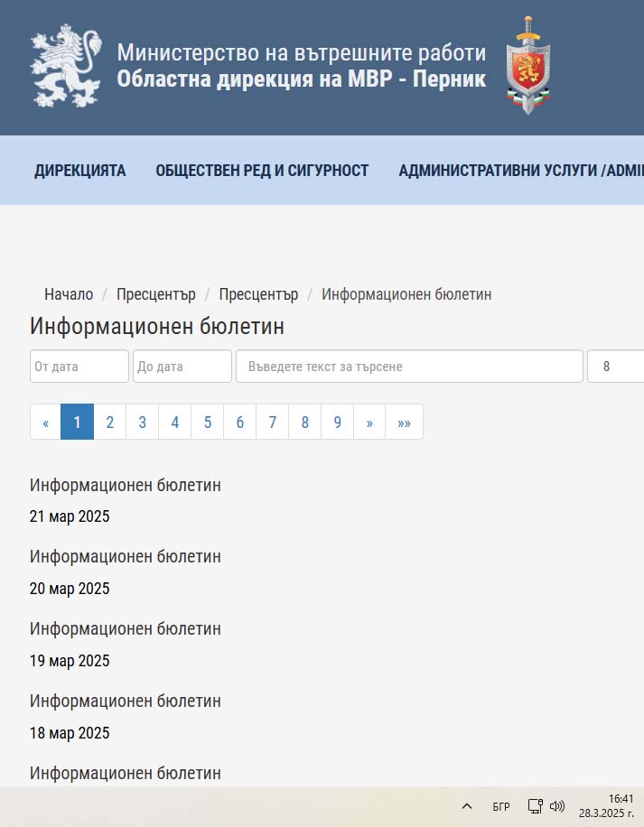Select pagination page 2
Image resolution: width=644 pixels, height=827 pixels.
coord(109,422)
